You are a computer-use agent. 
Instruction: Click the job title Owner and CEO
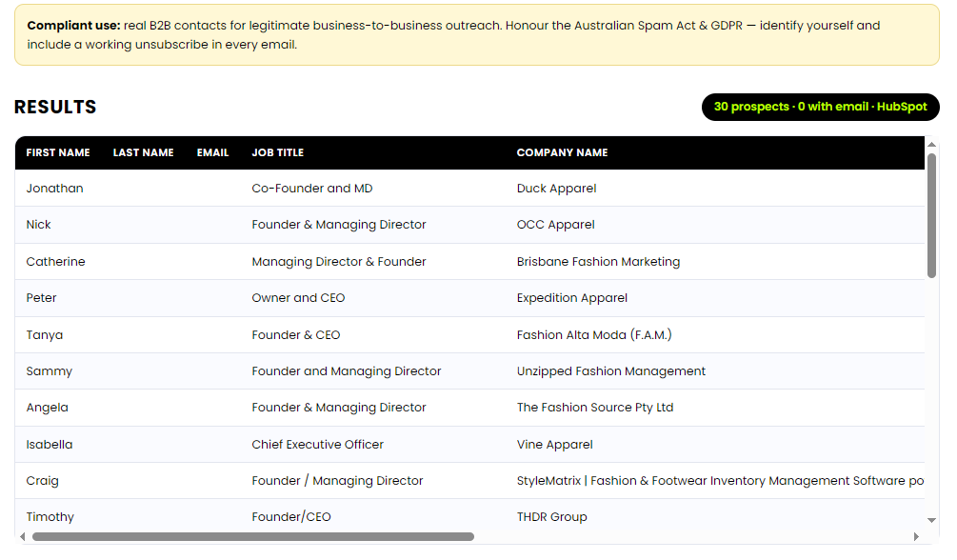(298, 298)
